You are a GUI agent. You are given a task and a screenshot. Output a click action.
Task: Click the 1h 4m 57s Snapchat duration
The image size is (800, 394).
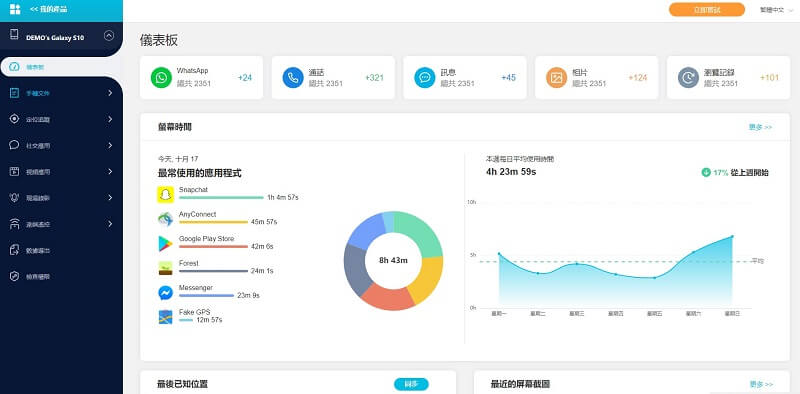point(283,198)
